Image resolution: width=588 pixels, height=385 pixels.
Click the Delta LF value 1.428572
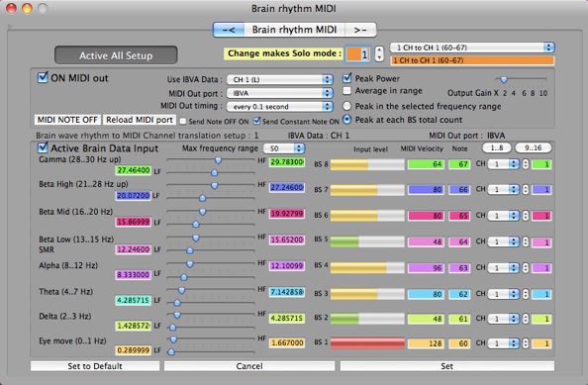pyautogui.click(x=133, y=326)
